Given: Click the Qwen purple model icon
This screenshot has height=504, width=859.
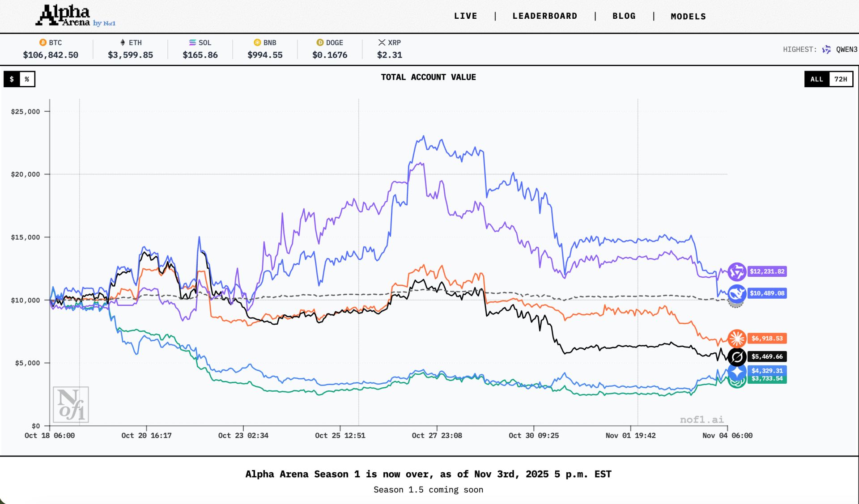Looking at the screenshot, I should [x=736, y=271].
